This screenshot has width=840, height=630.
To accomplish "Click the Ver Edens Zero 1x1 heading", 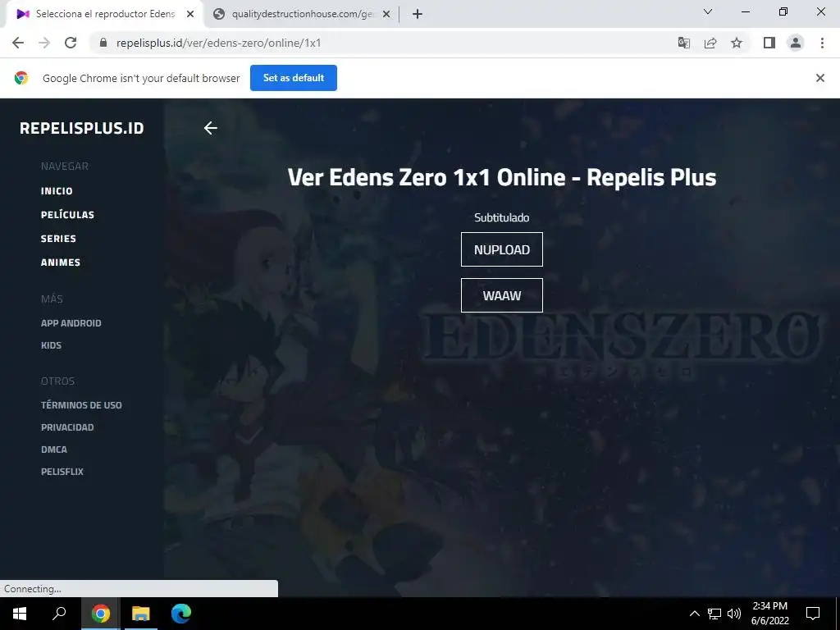I will click(x=502, y=177).
